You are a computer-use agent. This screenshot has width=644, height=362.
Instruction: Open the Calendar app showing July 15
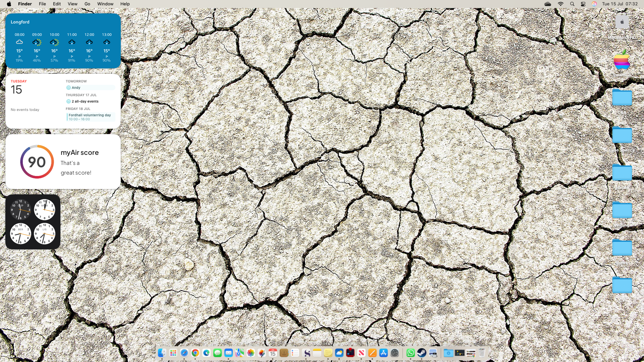click(x=273, y=353)
